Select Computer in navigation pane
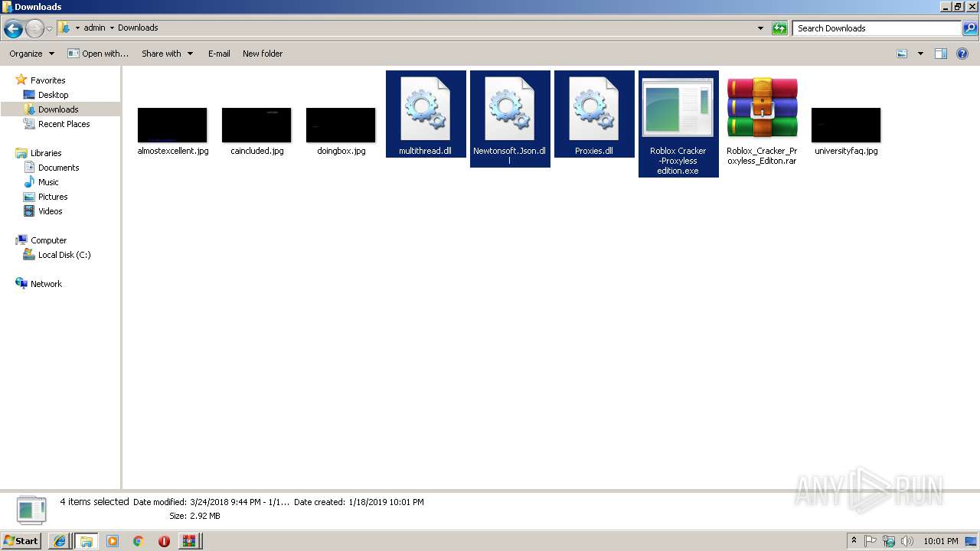This screenshot has height=551, width=980. click(48, 240)
